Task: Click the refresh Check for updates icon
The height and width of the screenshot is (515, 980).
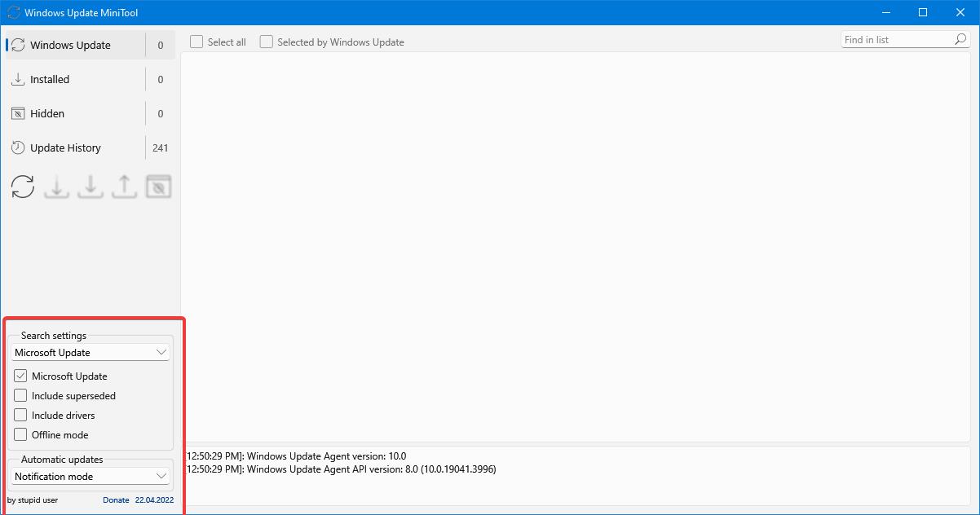Action: click(x=23, y=187)
